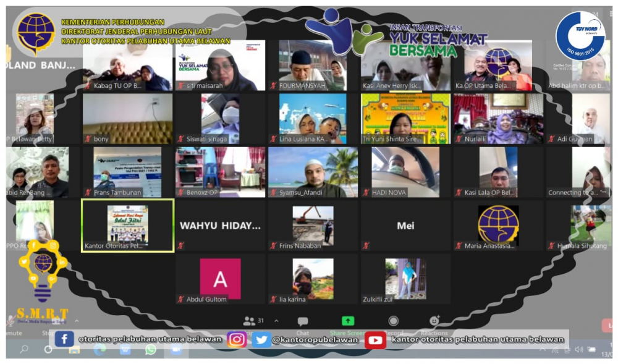Select the Siswati sinaga video tile
Image resolution: width=618 pixels, height=364 pixels.
coord(221,119)
